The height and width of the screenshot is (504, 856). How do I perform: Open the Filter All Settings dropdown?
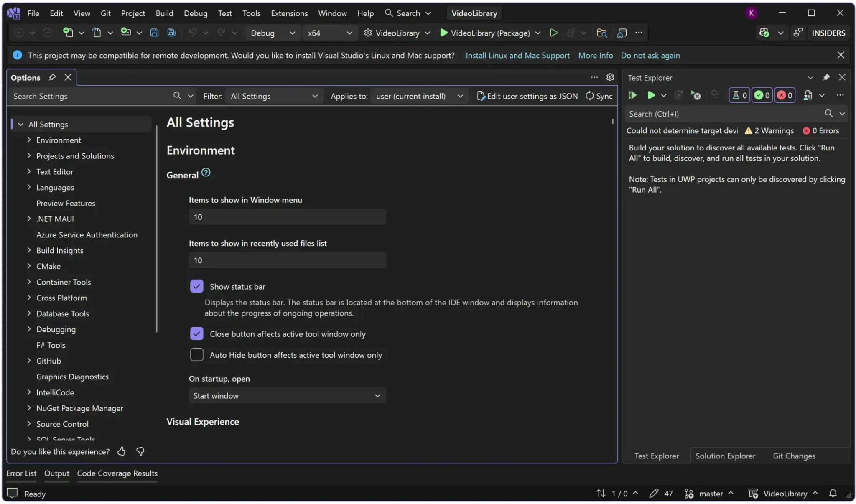click(274, 96)
